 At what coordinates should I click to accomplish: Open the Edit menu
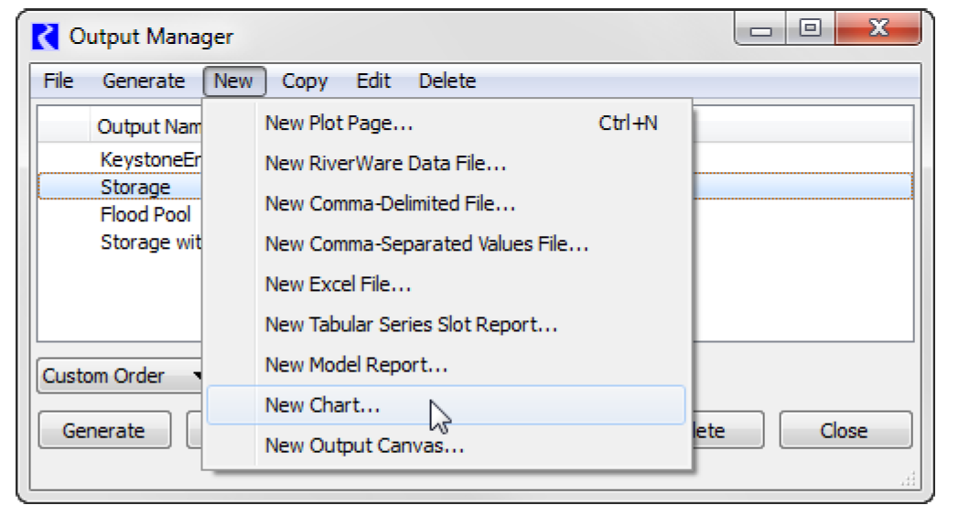[x=373, y=81]
